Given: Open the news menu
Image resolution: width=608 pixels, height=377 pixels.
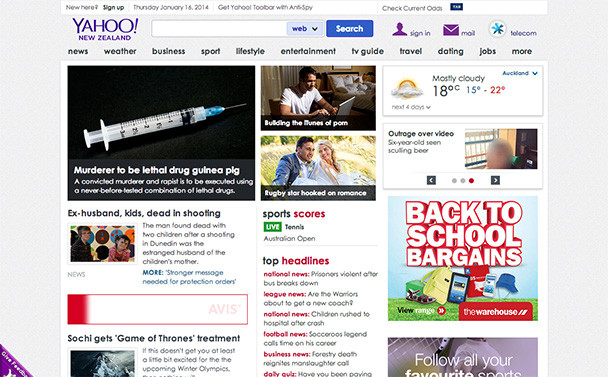Looking at the screenshot, I should 78,51.
